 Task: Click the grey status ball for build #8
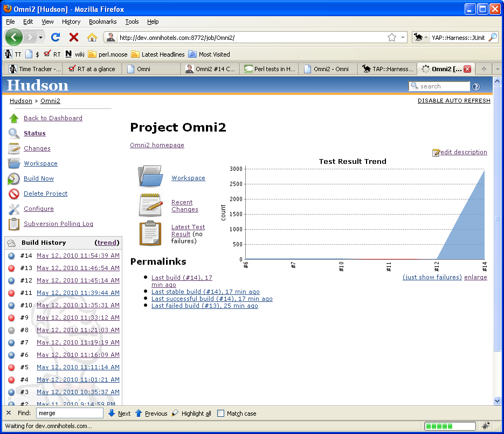pyautogui.click(x=11, y=330)
